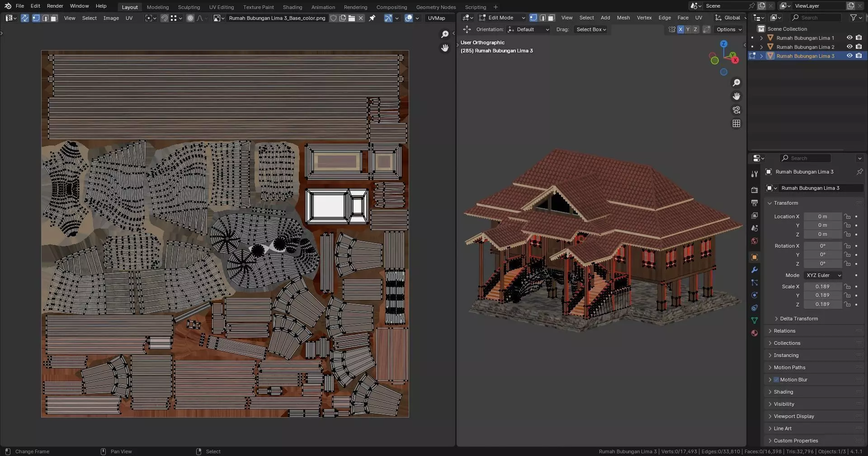This screenshot has height=456, width=868.
Task: Open the Image menu in UV editor
Action: [111, 18]
